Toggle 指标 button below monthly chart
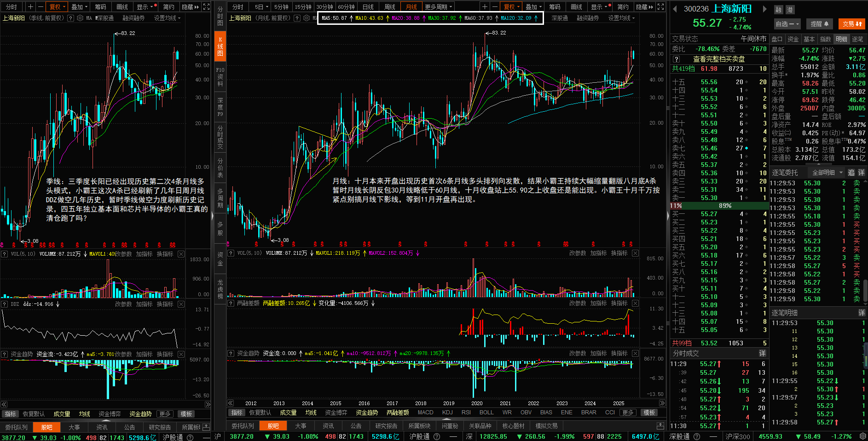 click(237, 412)
